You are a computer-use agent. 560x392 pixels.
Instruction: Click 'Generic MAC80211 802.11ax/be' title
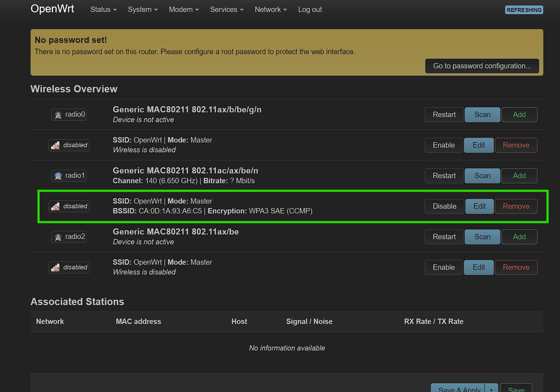pyautogui.click(x=176, y=232)
